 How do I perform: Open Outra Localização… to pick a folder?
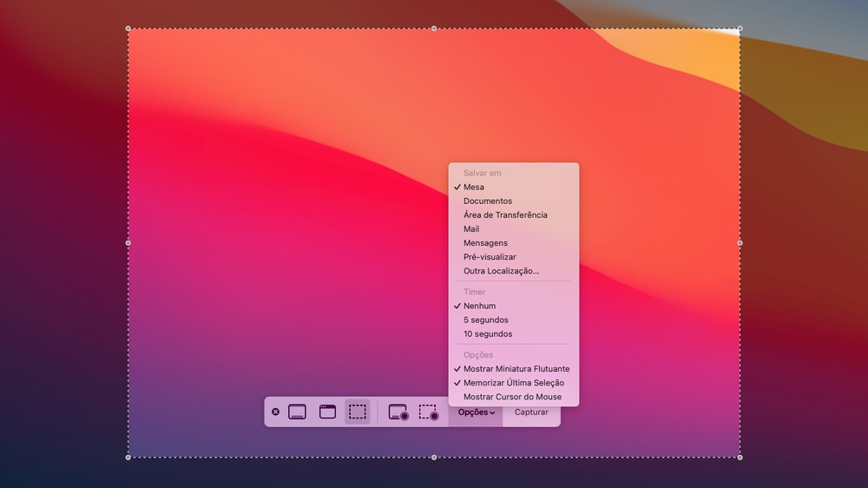pos(501,271)
